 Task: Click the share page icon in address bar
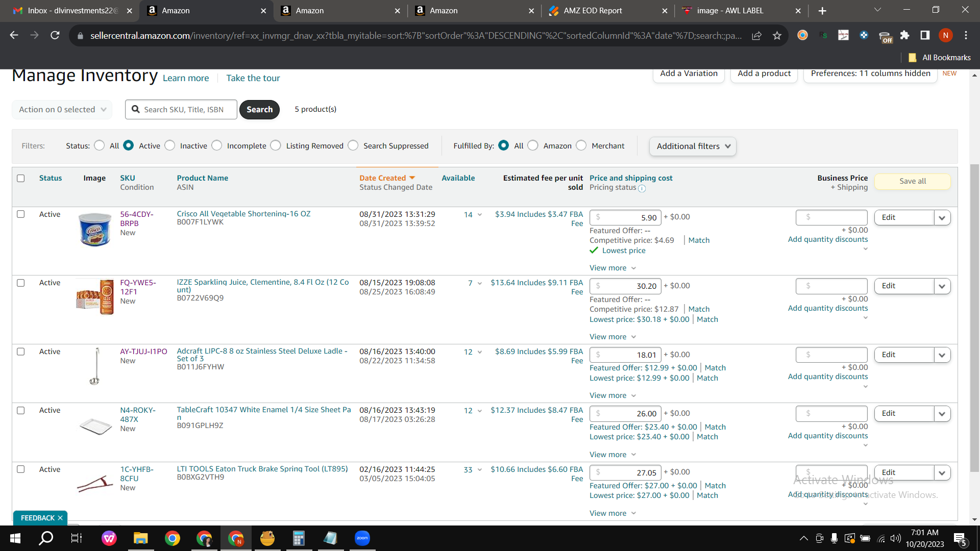[756, 35]
